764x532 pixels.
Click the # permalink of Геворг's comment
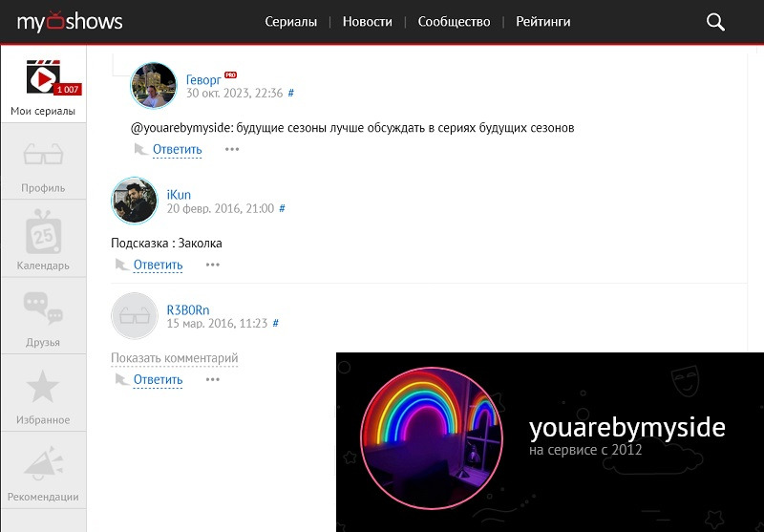click(291, 93)
